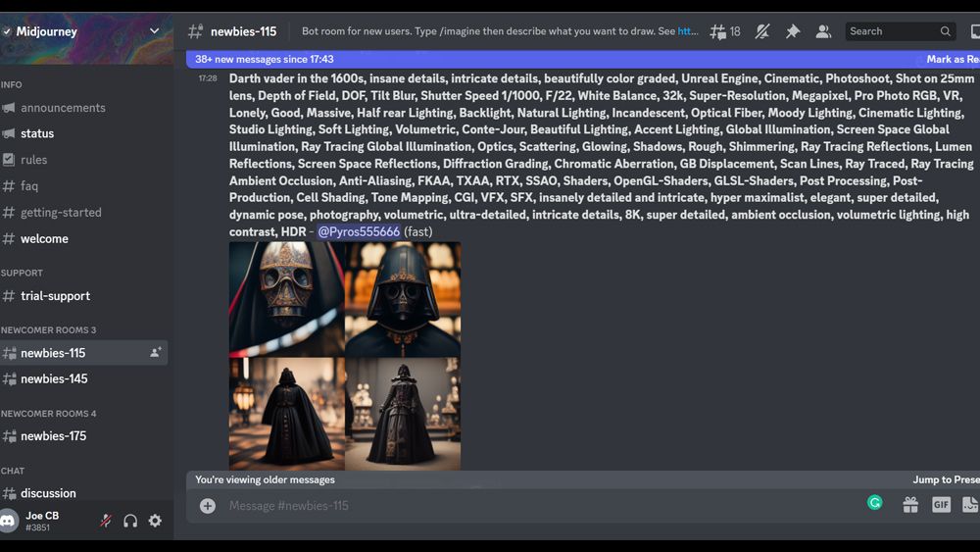This screenshot has height=552, width=980.
Task: Collapse the CHAT category
Action: click(x=13, y=471)
